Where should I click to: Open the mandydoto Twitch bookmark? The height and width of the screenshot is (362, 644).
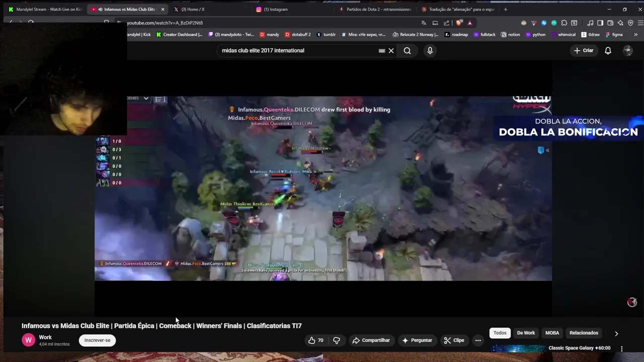[231, 35]
